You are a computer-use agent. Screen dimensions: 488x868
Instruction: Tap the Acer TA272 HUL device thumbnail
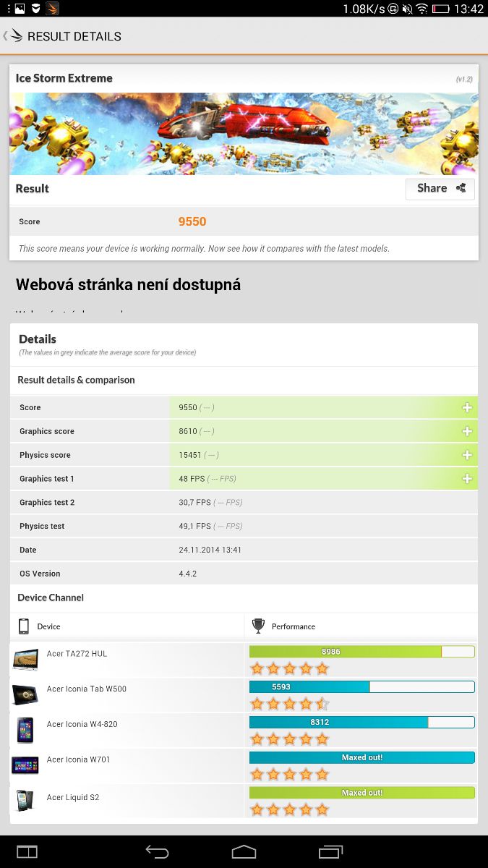point(25,659)
